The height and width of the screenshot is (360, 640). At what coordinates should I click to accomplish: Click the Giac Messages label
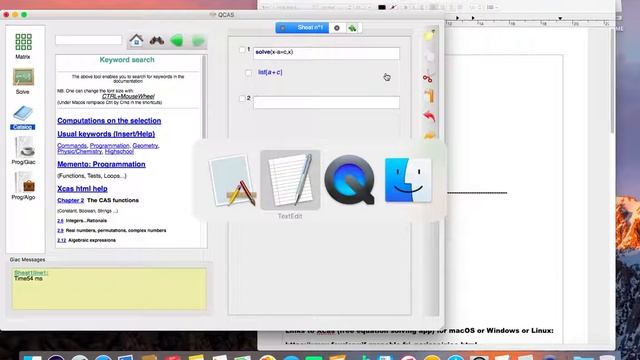coord(27,260)
